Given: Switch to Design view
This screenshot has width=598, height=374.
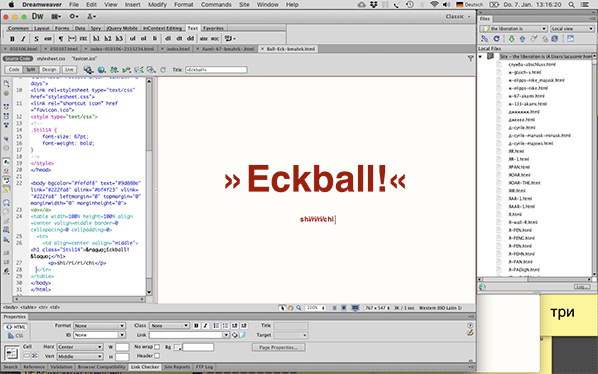Looking at the screenshot, I should tap(49, 70).
